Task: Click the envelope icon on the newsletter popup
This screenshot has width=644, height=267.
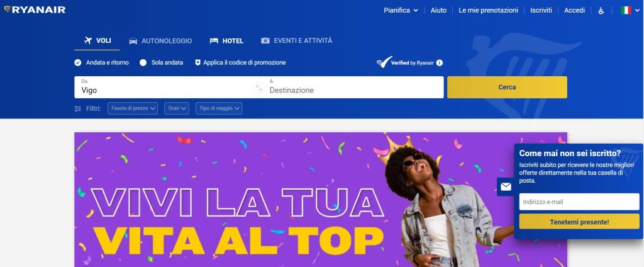Action: point(506,187)
